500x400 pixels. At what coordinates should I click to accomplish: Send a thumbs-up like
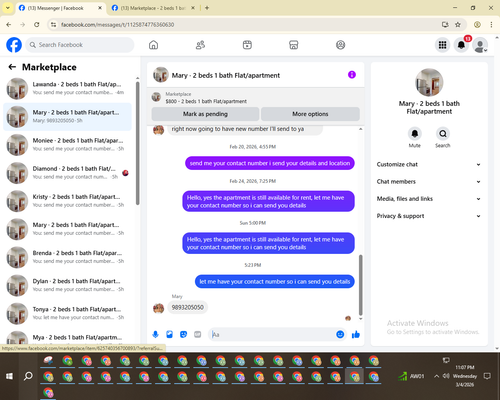point(356,334)
